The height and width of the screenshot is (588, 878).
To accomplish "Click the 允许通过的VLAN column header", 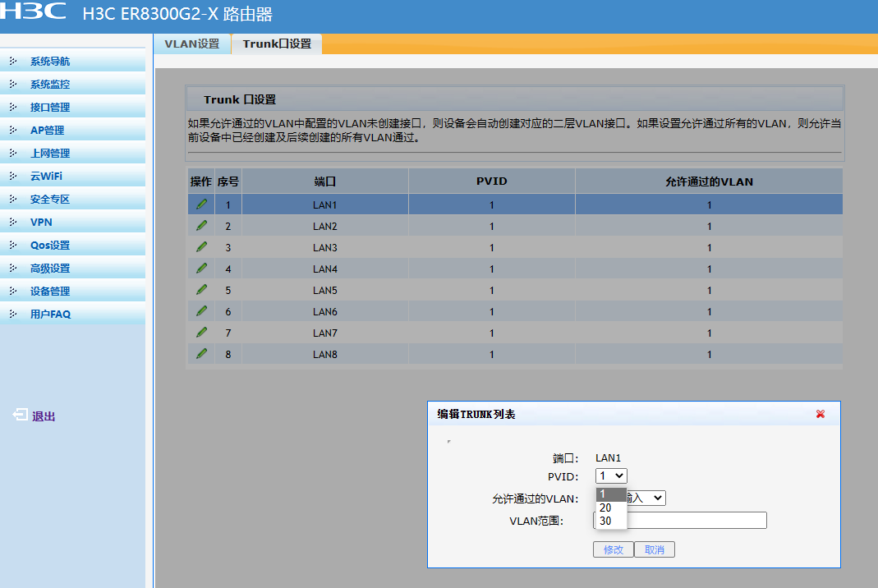I will click(709, 181).
